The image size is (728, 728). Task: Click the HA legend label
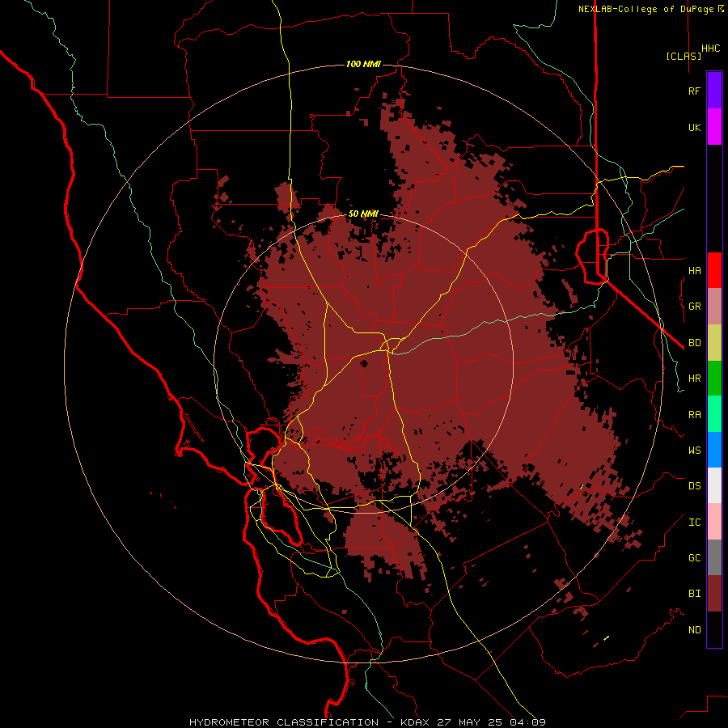[694, 270]
